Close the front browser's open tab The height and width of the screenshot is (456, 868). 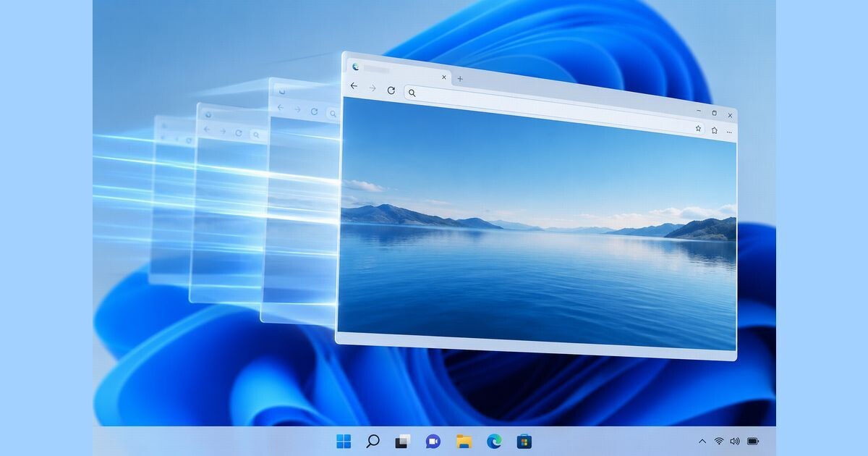pos(444,76)
